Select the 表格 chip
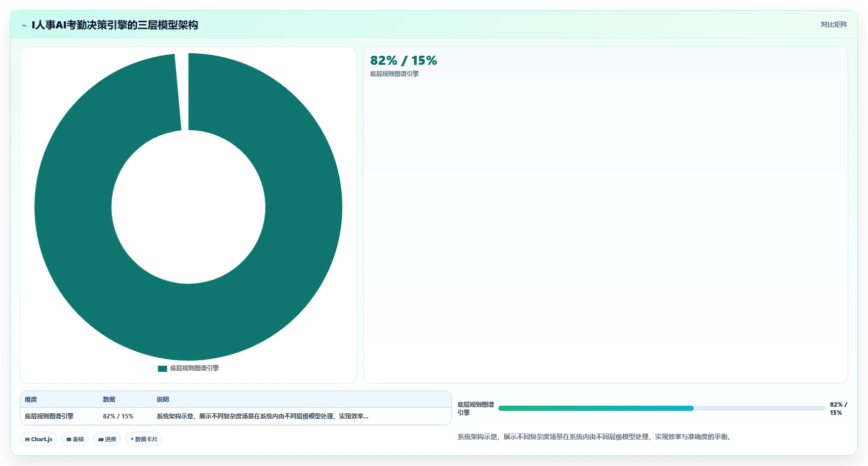Viewport: 868px width, 466px height. (75, 439)
